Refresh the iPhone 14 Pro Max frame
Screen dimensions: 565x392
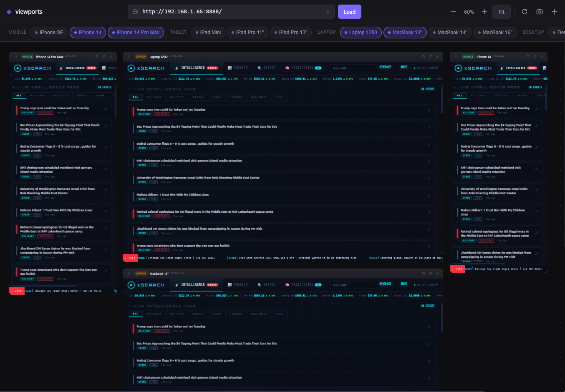(x=104, y=57)
